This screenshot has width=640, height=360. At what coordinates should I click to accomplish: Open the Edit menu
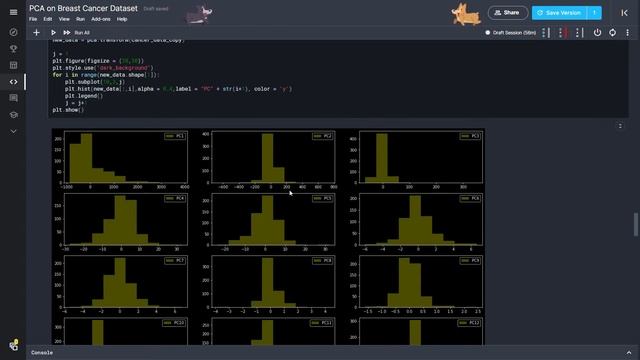[x=48, y=19]
